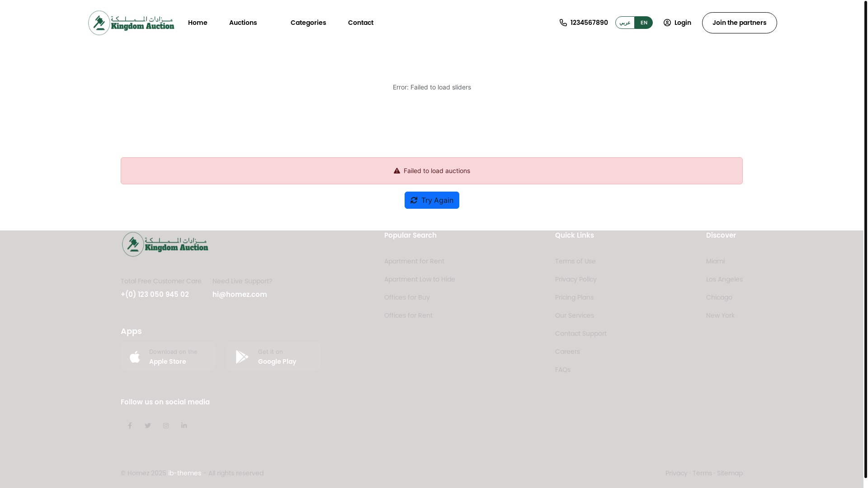Open Apartment for Rent search
The width and height of the screenshot is (868, 488).
tap(414, 261)
